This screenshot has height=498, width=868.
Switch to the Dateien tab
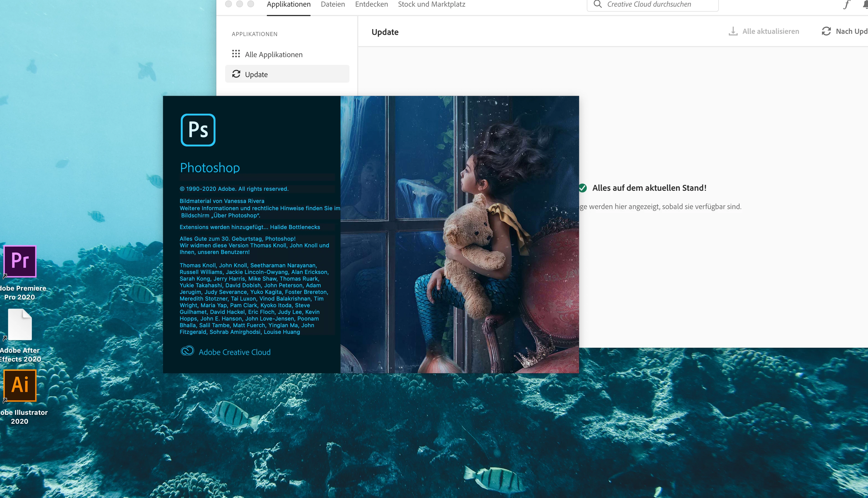pyautogui.click(x=333, y=4)
